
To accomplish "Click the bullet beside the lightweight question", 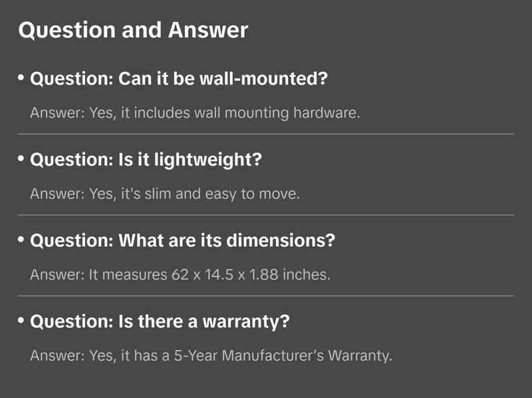I will click(21, 159).
